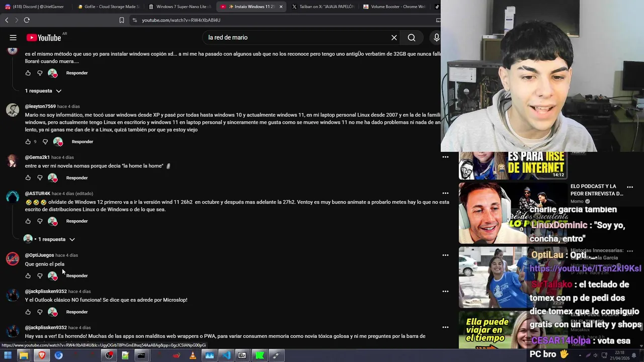Click the search magnifier button
Screen dimensions: 644x362
[412, 38]
